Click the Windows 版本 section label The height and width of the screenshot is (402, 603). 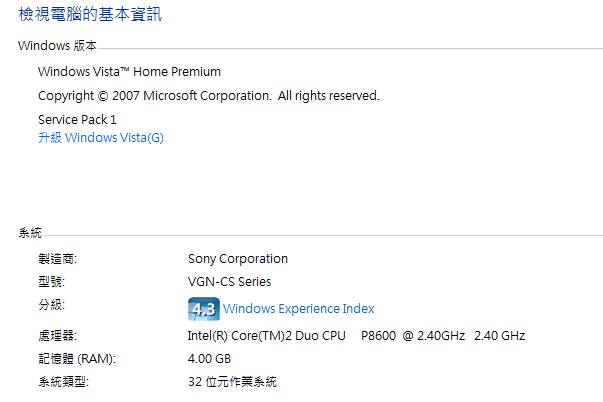[x=57, y=46]
